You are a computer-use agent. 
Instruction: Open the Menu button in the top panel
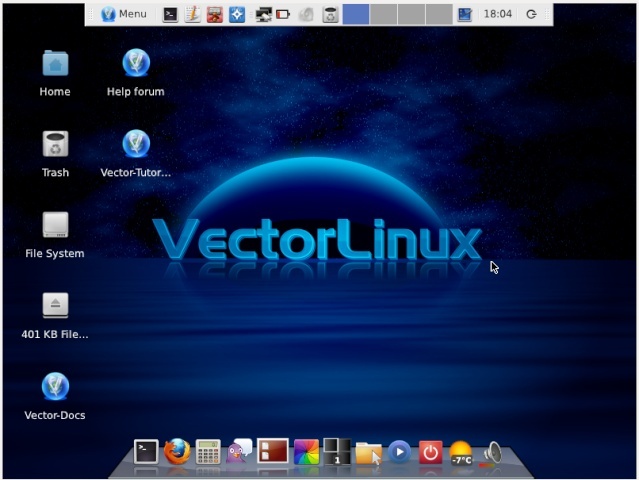[x=124, y=14]
